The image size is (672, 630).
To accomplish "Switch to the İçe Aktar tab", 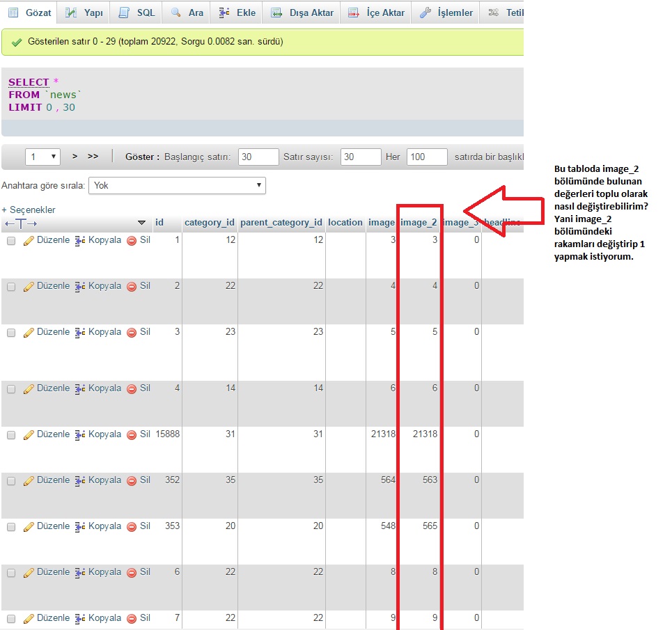I will (376, 13).
